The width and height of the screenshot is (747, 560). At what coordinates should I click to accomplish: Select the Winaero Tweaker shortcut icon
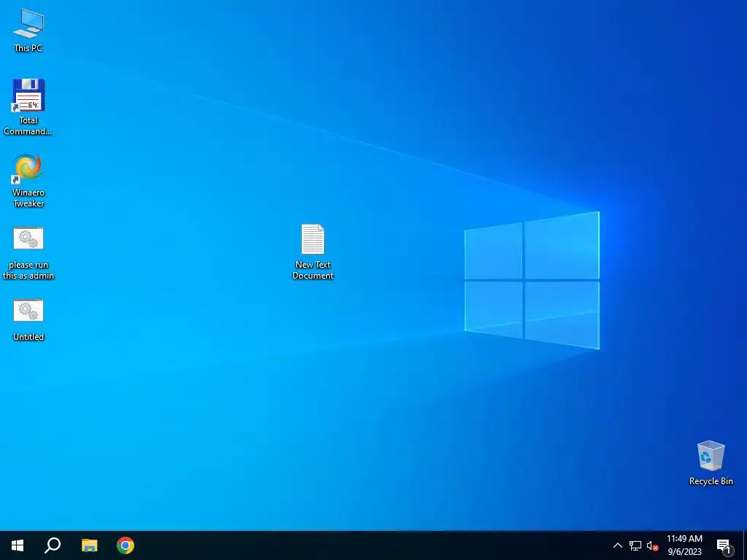point(28,168)
